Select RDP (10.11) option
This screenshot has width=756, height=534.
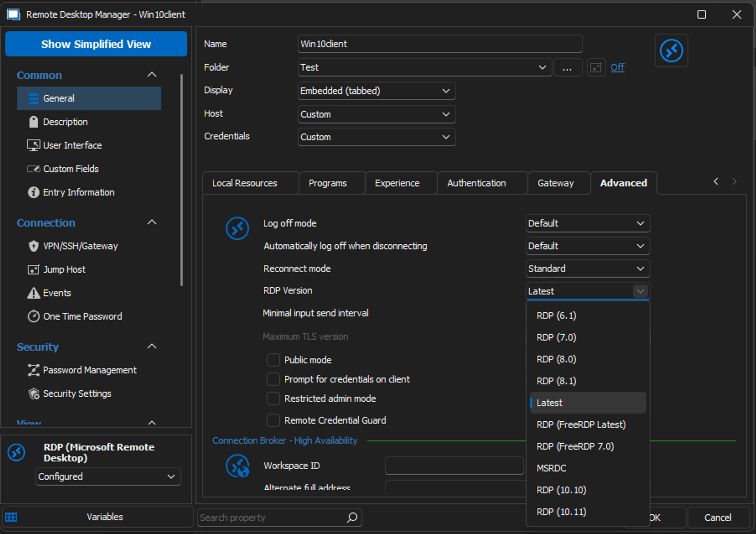tap(588, 512)
